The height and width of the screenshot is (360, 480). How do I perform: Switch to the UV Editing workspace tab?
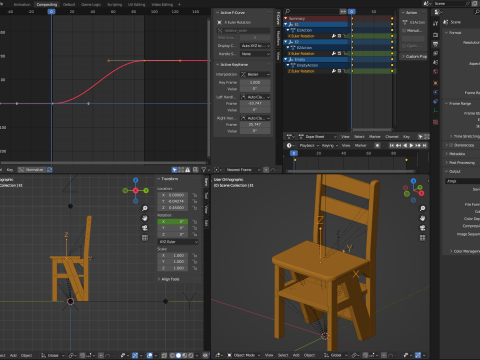point(137,5)
